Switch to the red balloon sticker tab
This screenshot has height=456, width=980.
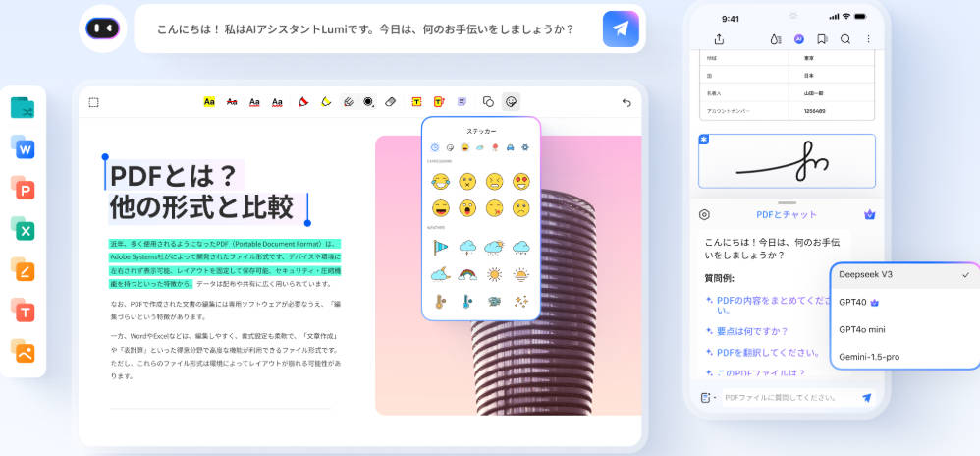point(495,147)
